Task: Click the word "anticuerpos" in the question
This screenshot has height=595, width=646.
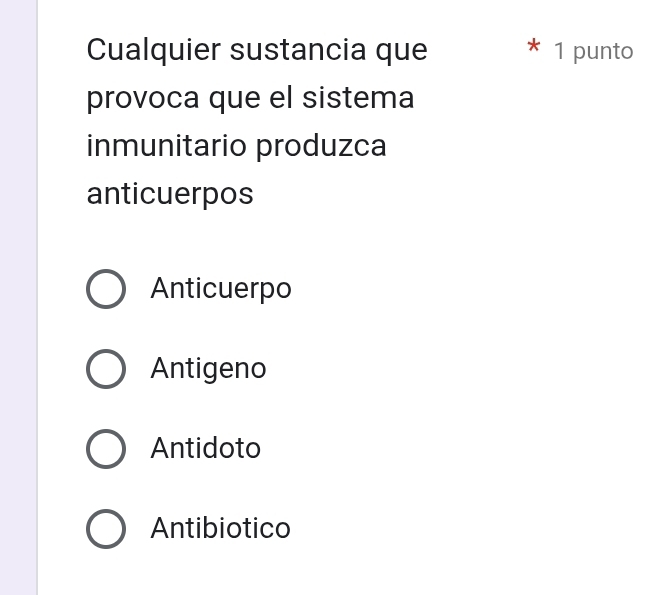Action: (x=170, y=194)
